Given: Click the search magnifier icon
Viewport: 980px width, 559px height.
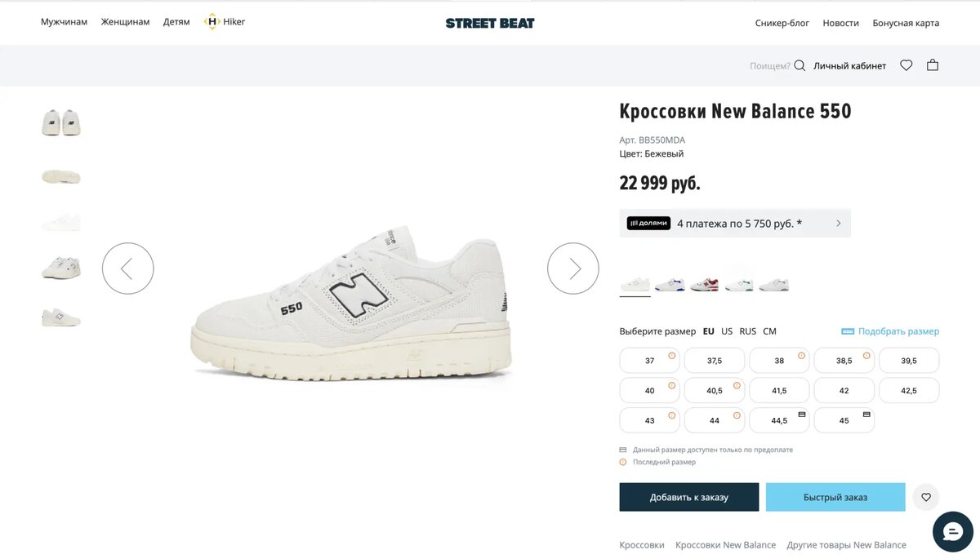Looking at the screenshot, I should point(800,66).
